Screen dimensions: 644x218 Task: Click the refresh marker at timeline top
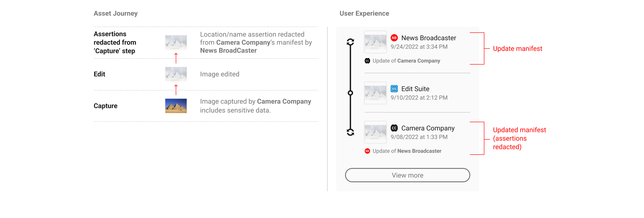[350, 42]
